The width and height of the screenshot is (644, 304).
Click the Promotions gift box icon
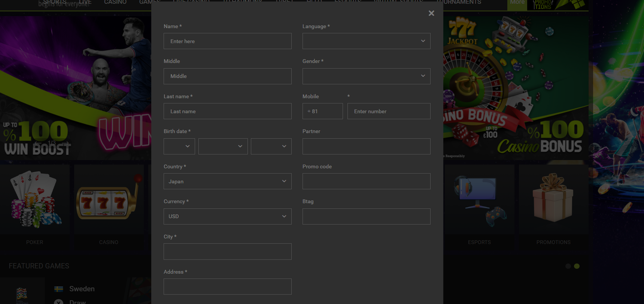[553, 199]
